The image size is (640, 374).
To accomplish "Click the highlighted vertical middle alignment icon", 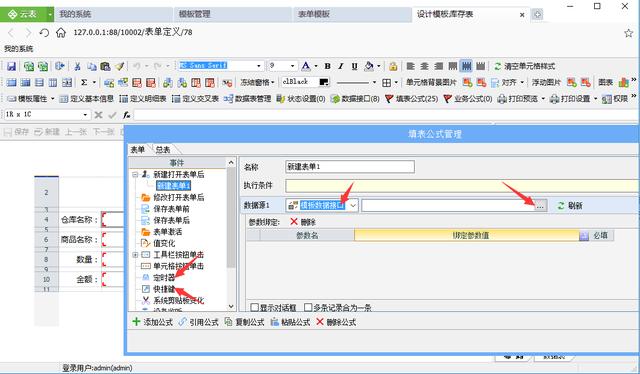I will pos(466,66).
